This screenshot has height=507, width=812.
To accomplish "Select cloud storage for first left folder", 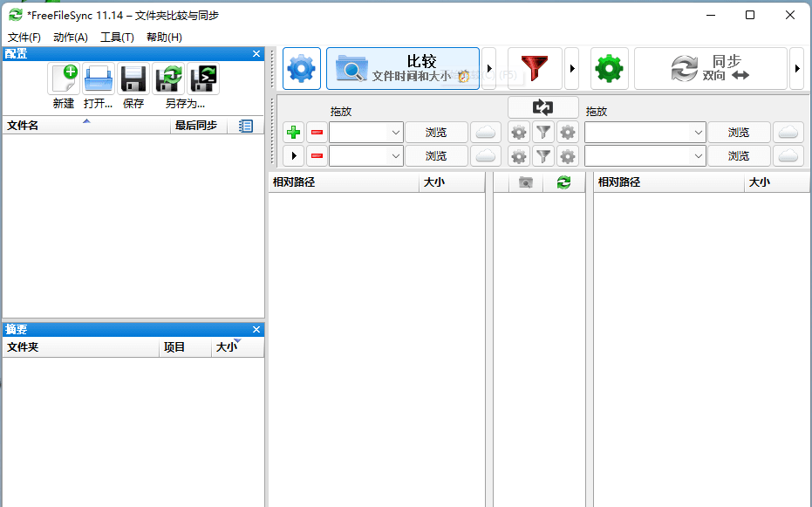I will click(486, 133).
